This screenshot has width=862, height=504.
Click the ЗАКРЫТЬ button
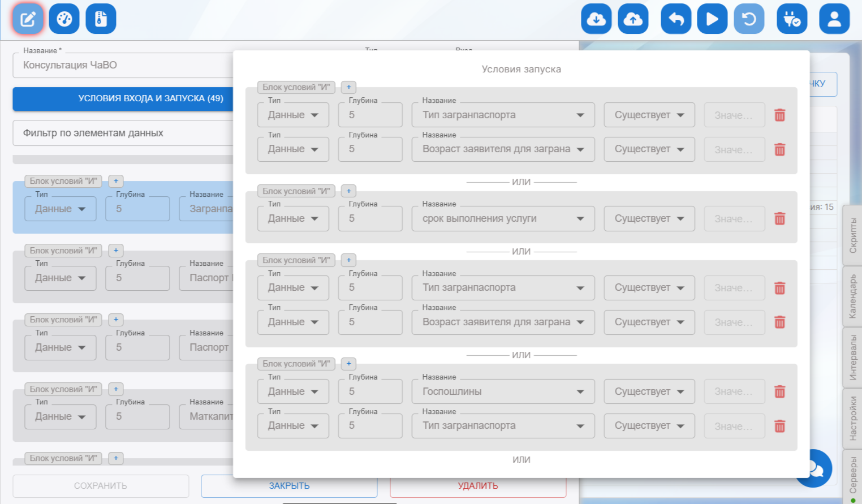pos(289,486)
